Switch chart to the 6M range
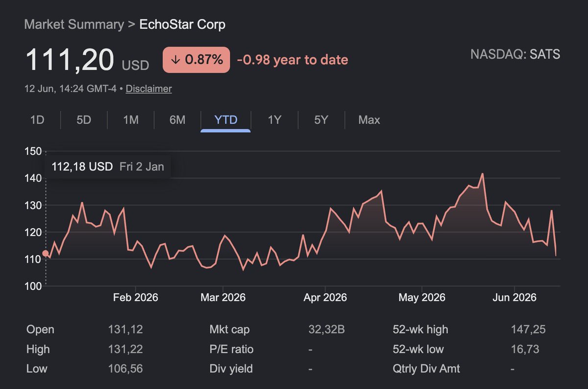The image size is (588, 389). (177, 120)
